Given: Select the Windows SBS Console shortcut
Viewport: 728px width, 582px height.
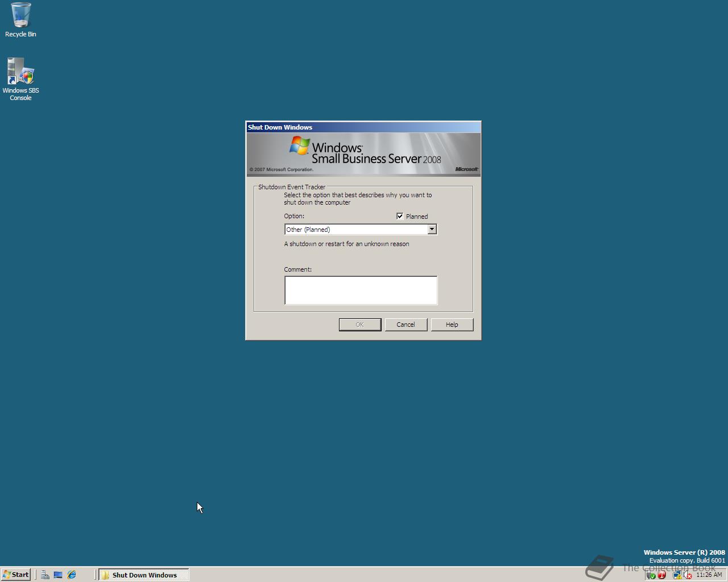Looking at the screenshot, I should point(20,80).
